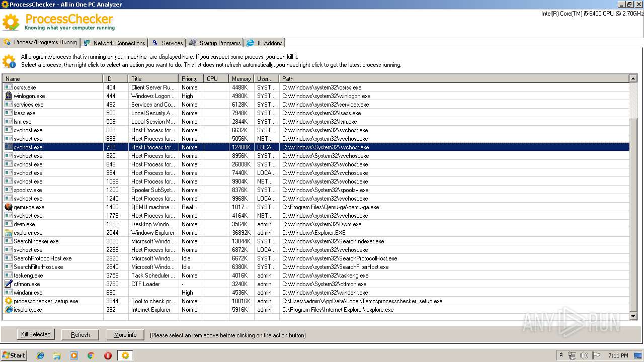Click the ProcessChecker taskbar button
The height and width of the screenshot is (362, 644).
coord(125,355)
